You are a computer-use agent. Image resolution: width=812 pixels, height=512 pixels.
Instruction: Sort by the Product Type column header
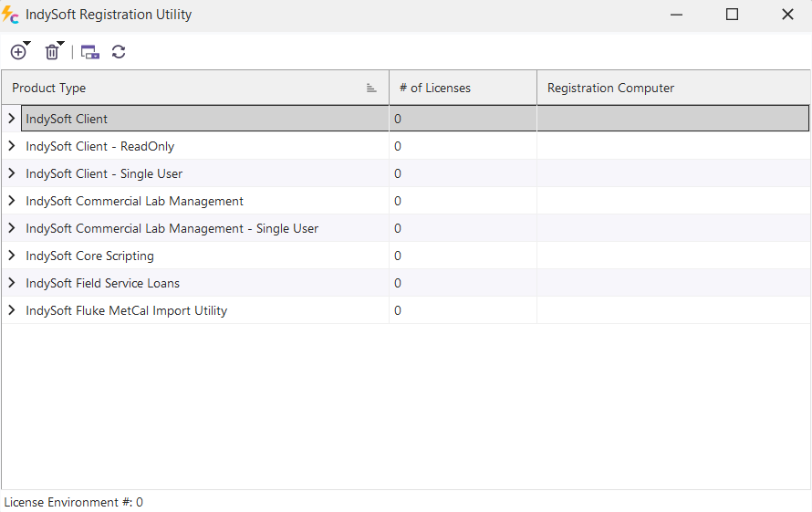(182, 88)
